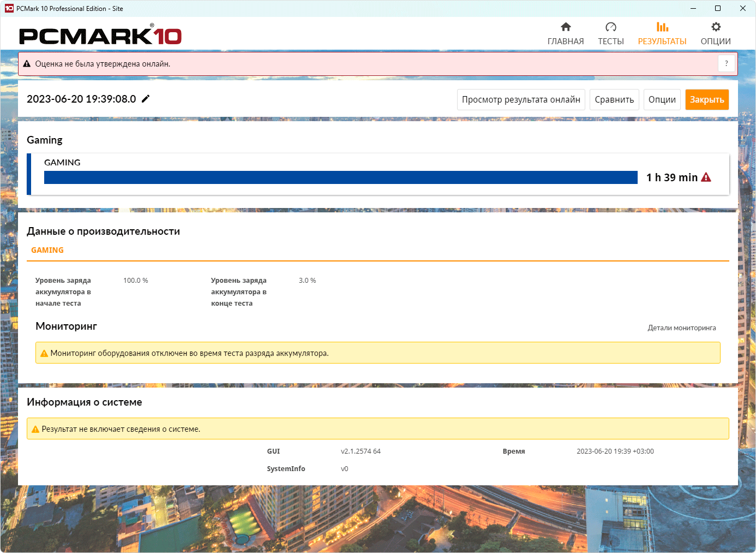Click the GUI version v2.1.2574 64
The width and height of the screenshot is (756, 553).
361,451
